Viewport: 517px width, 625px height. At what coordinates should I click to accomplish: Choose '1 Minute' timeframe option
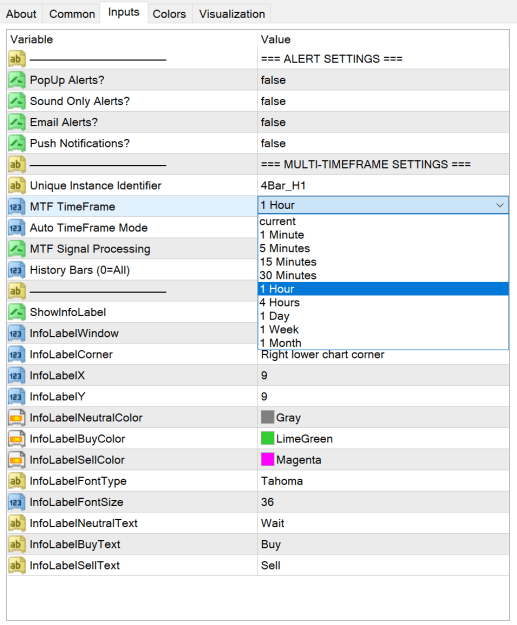383,235
